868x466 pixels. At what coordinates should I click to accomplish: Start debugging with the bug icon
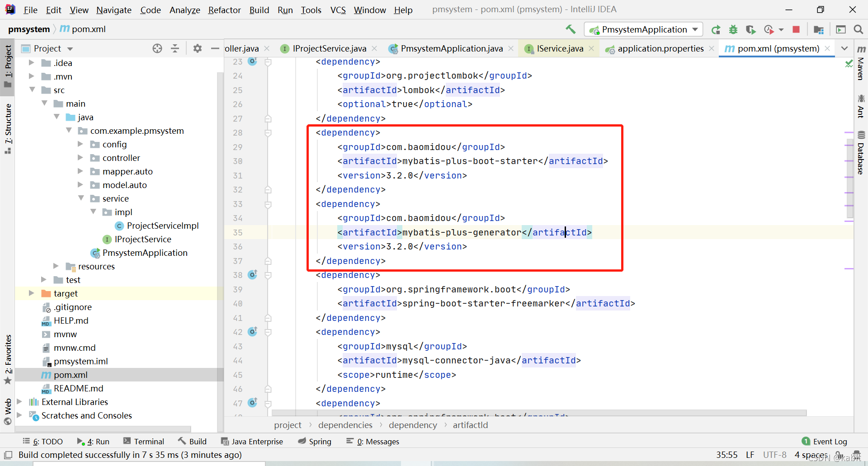coord(733,30)
